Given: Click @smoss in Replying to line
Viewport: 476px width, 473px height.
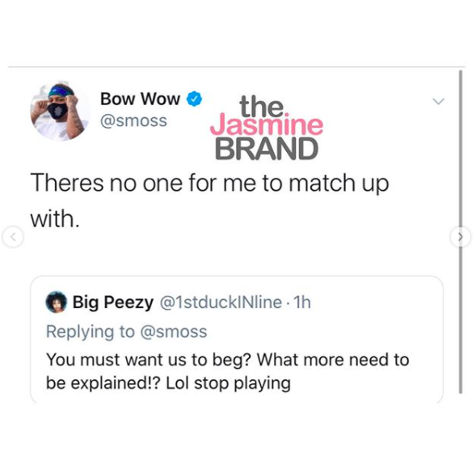Looking at the screenshot, I should point(174,332).
